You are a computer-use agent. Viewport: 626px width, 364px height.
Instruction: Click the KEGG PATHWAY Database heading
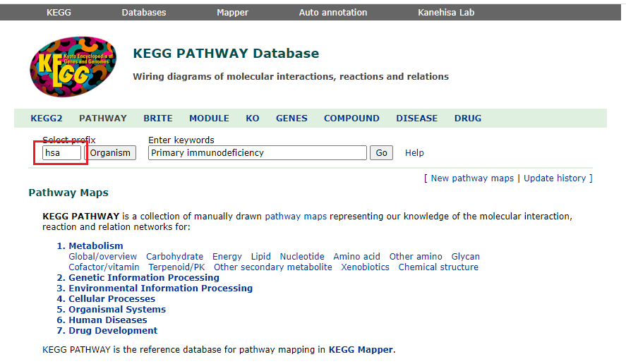(x=226, y=53)
